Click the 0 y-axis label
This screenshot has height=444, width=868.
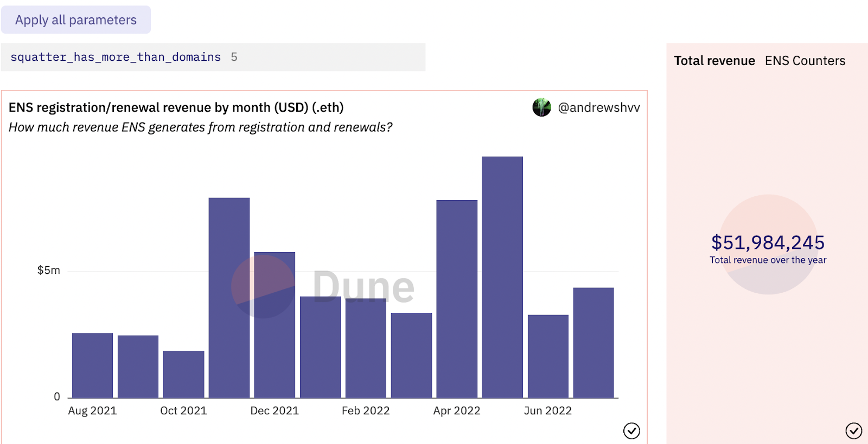coord(57,397)
